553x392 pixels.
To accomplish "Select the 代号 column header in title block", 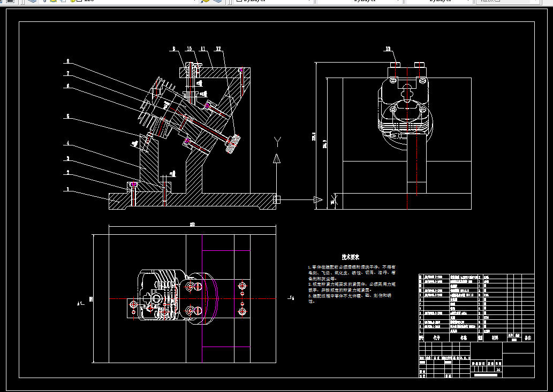I will [x=437, y=338].
